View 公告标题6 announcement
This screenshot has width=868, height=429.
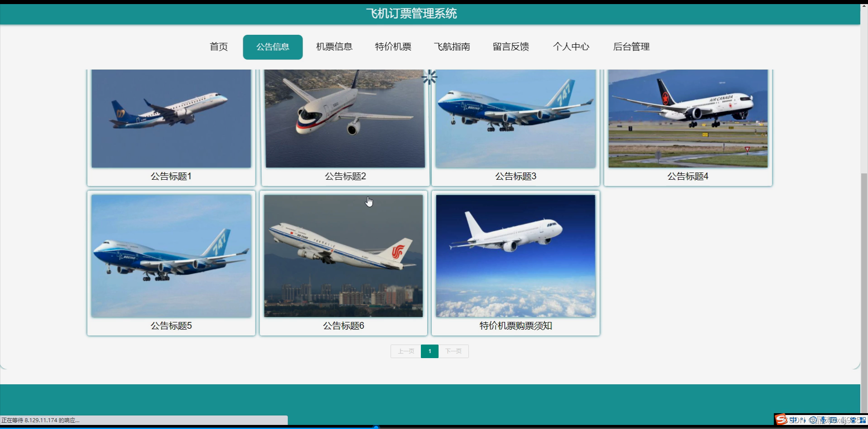tap(343, 255)
